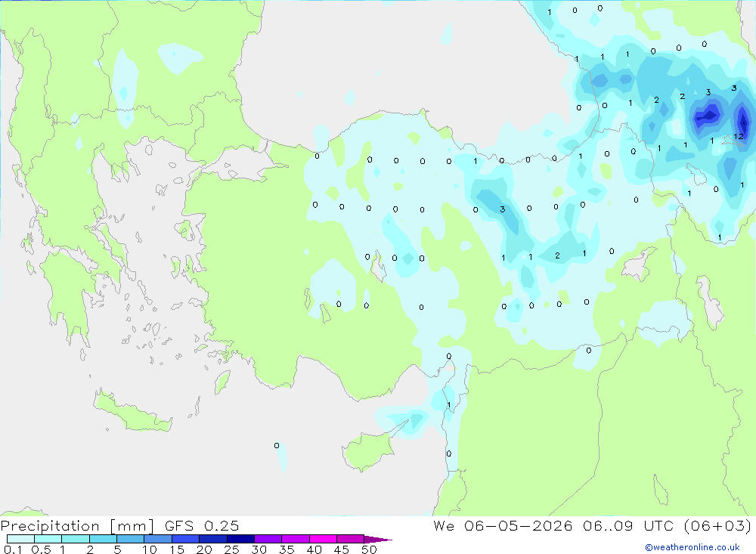
Task: Click the legend tick label '25'
Action: coord(231,549)
